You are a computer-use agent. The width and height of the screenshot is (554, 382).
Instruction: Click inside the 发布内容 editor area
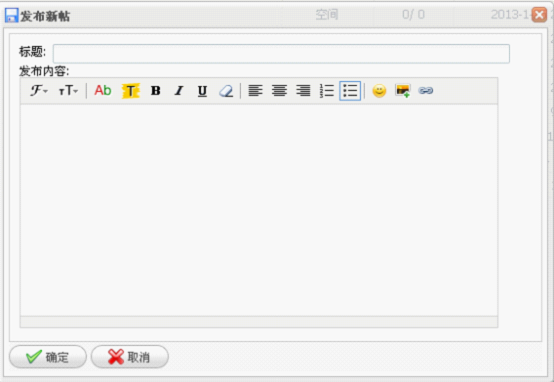click(259, 210)
